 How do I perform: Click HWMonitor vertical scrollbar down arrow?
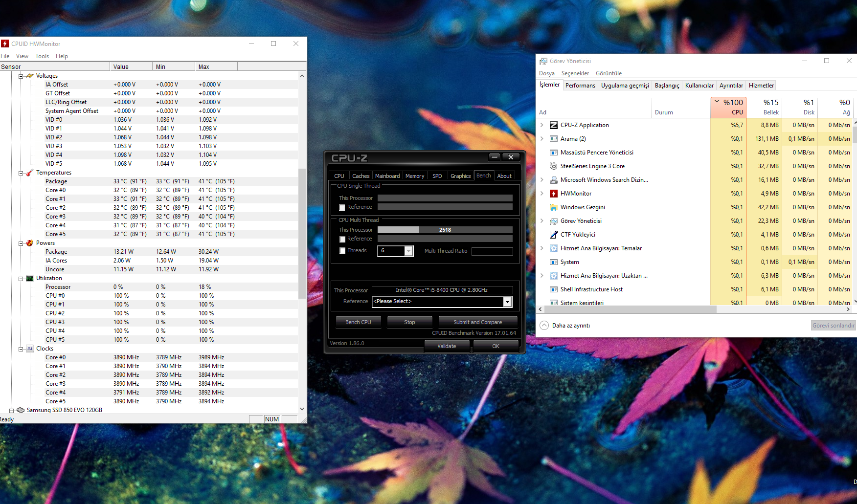(x=302, y=409)
